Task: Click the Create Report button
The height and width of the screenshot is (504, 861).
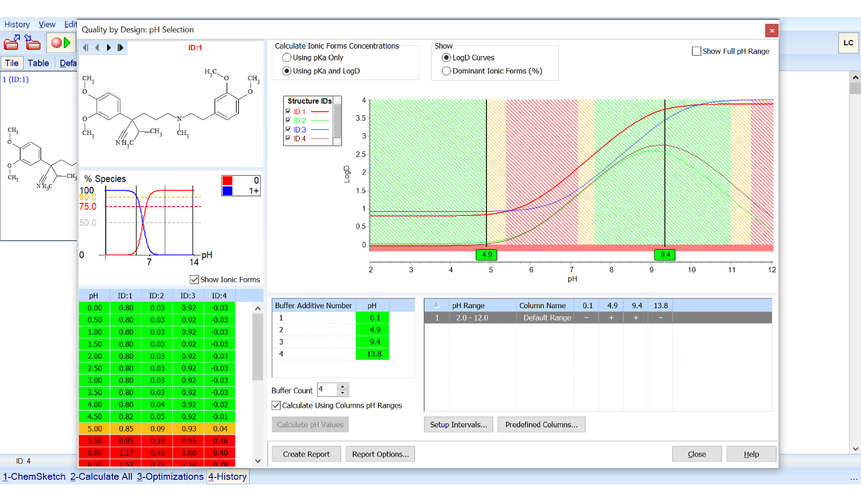Action: [x=306, y=454]
